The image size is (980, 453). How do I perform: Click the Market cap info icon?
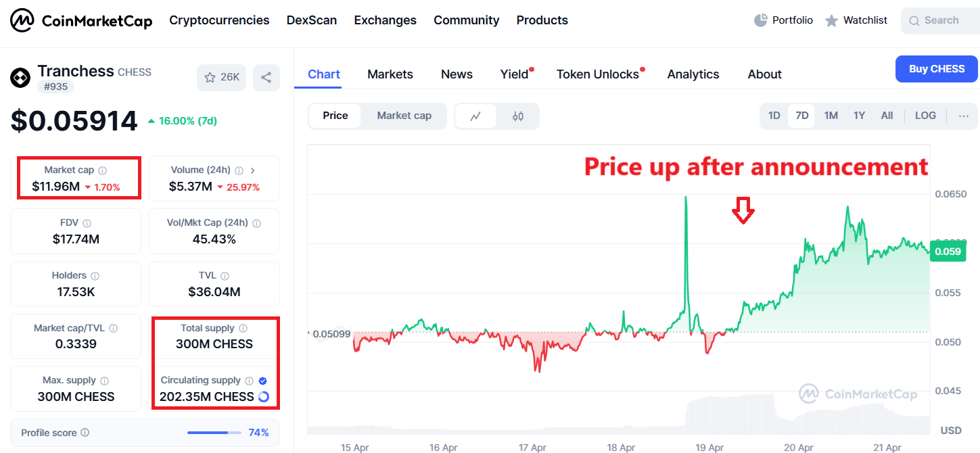tap(103, 170)
